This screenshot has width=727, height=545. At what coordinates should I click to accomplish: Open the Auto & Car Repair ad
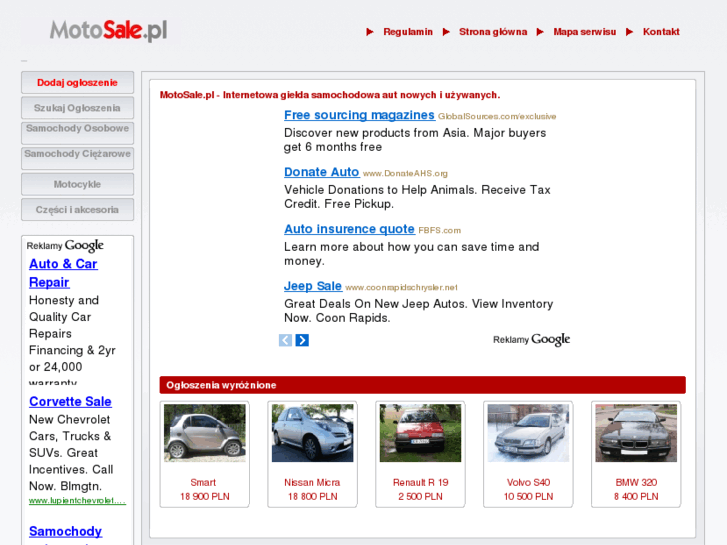[x=63, y=273]
